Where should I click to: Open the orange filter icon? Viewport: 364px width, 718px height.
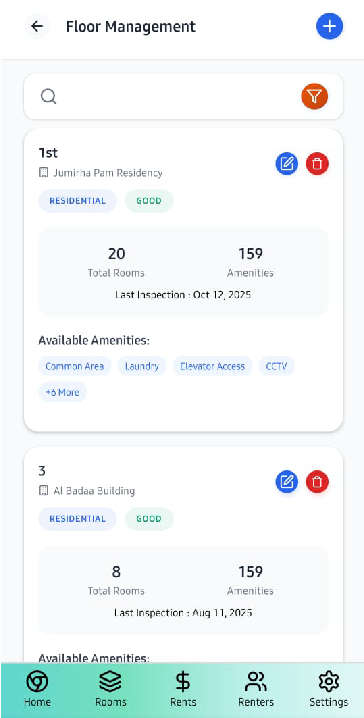315,97
